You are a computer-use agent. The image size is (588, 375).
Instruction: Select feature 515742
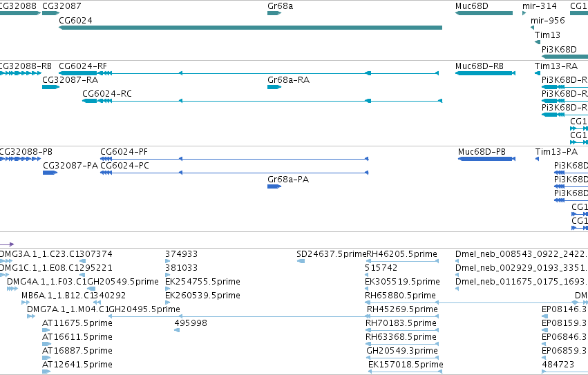click(366, 275)
